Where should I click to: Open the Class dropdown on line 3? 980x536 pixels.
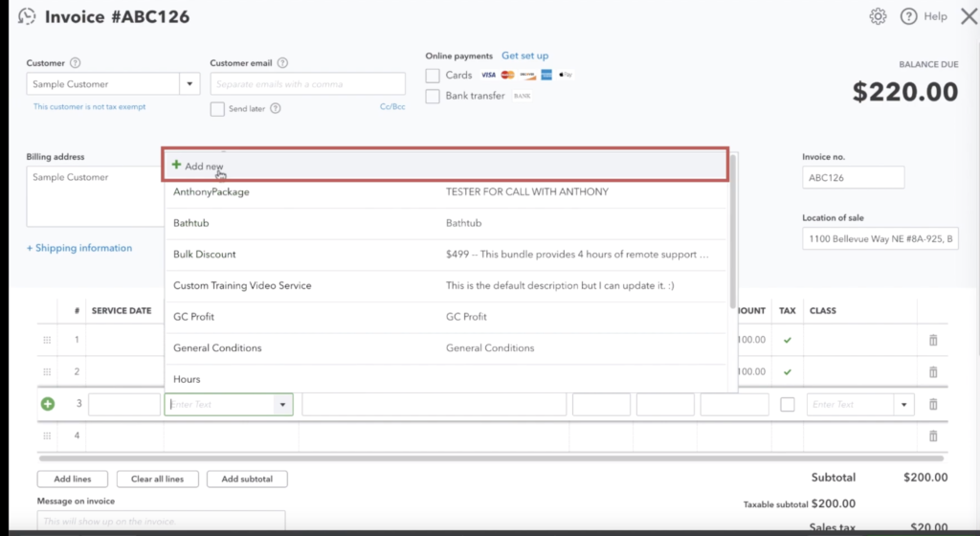point(903,405)
